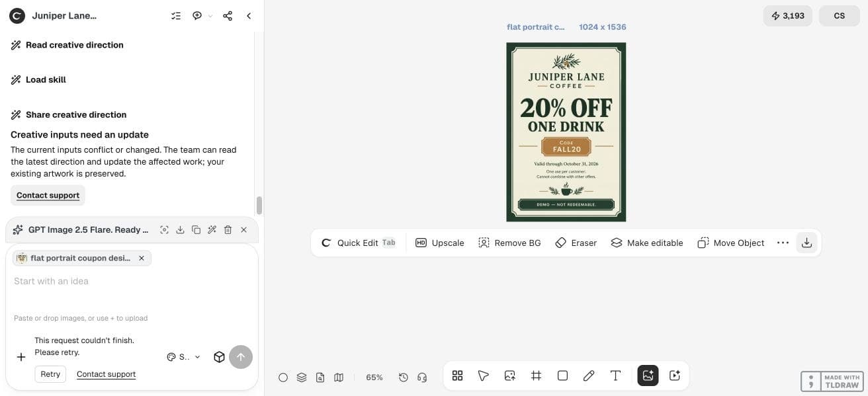Click the plus upload button

(21, 357)
